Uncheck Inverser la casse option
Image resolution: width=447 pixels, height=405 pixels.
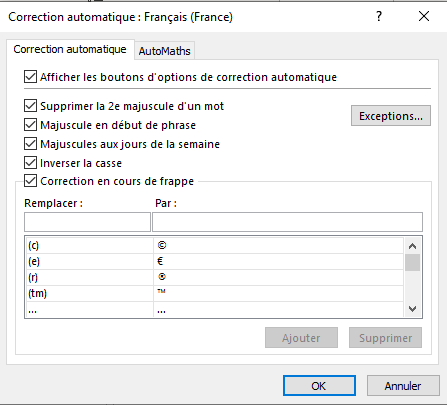click(x=30, y=163)
